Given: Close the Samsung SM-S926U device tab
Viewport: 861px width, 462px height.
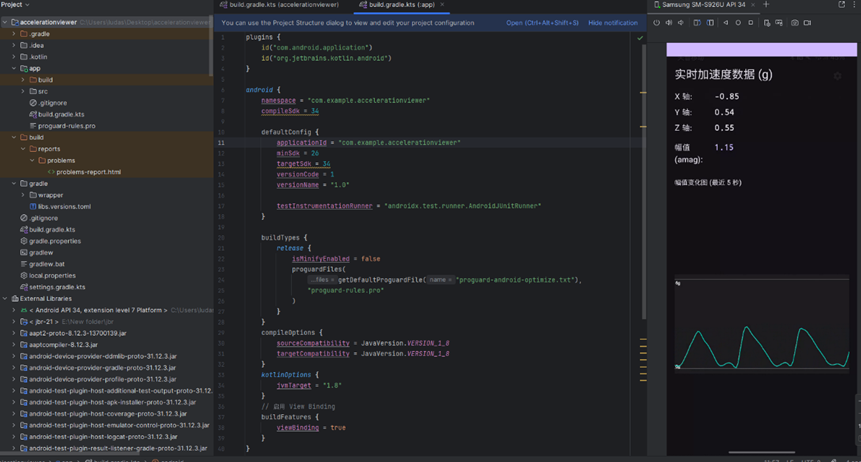Looking at the screenshot, I should click(753, 4).
